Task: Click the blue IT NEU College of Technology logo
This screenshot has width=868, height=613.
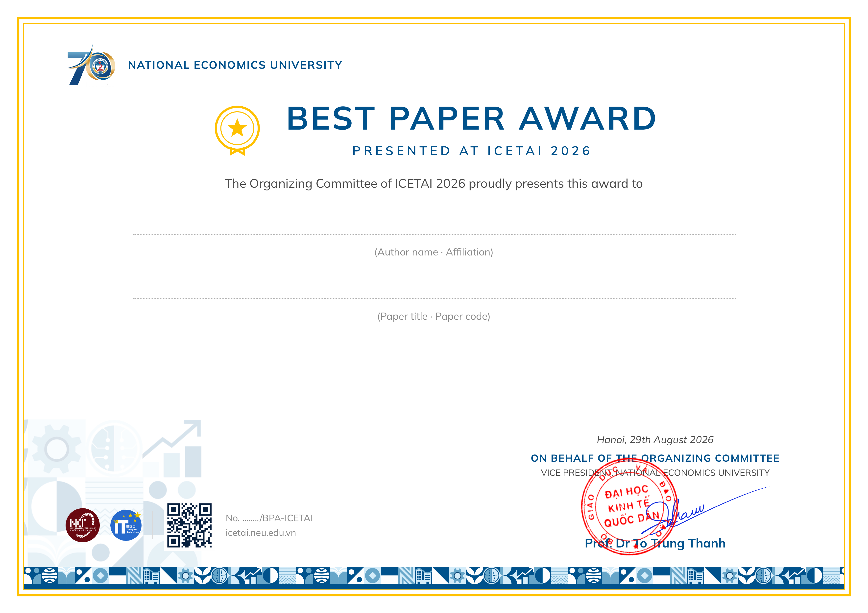Action: coord(126,525)
